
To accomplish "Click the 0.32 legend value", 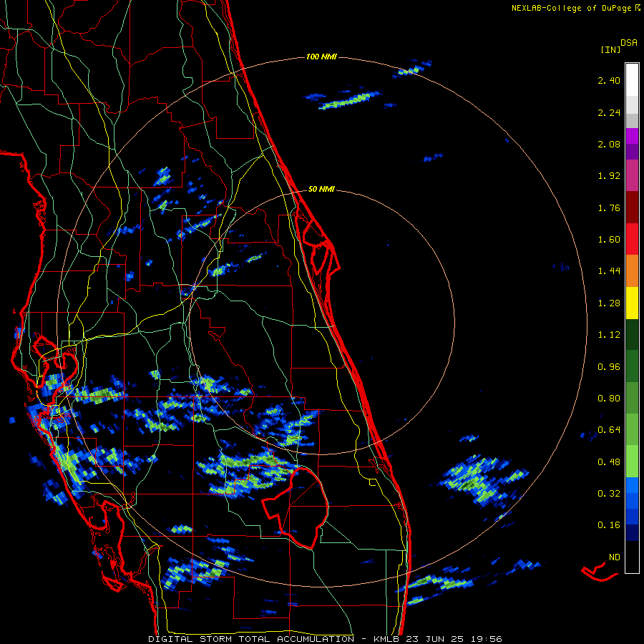I will [x=609, y=494].
